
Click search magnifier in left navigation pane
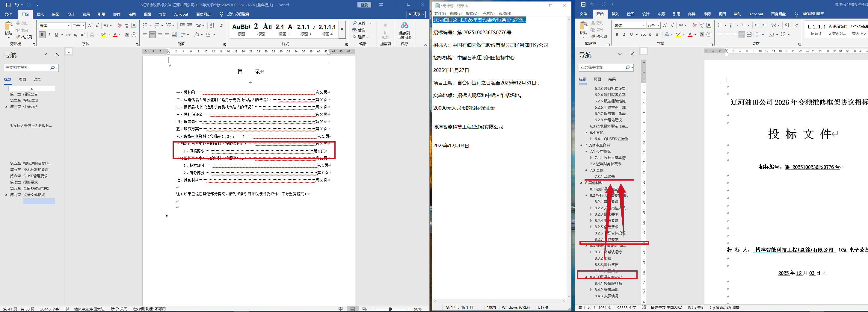point(52,68)
